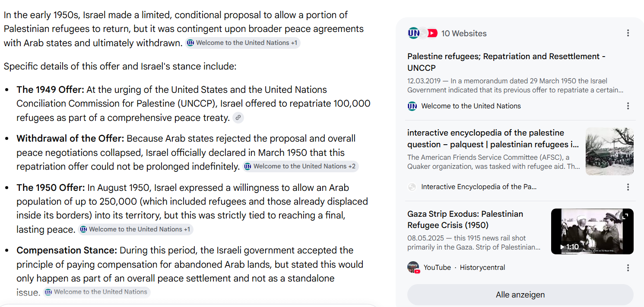The image size is (644, 307).
Task: Click the 'Alle anzeigen' button
Action: point(520,295)
